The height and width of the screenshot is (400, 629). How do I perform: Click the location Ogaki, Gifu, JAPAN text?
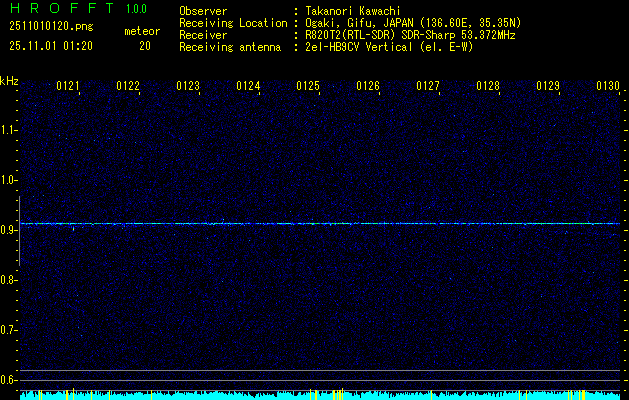click(x=357, y=23)
